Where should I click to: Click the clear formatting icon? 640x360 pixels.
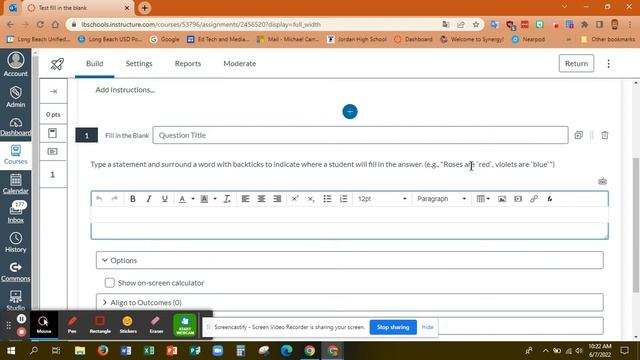pos(227,199)
